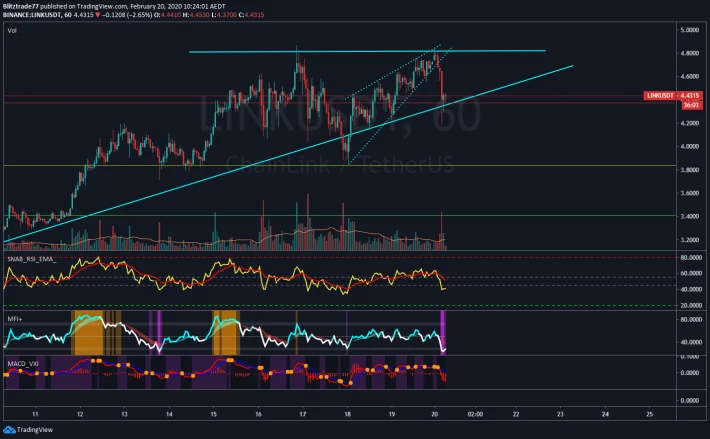Screen dimensions: 710x439
Task: Click the H:4.4530 high value
Action: (196, 15)
